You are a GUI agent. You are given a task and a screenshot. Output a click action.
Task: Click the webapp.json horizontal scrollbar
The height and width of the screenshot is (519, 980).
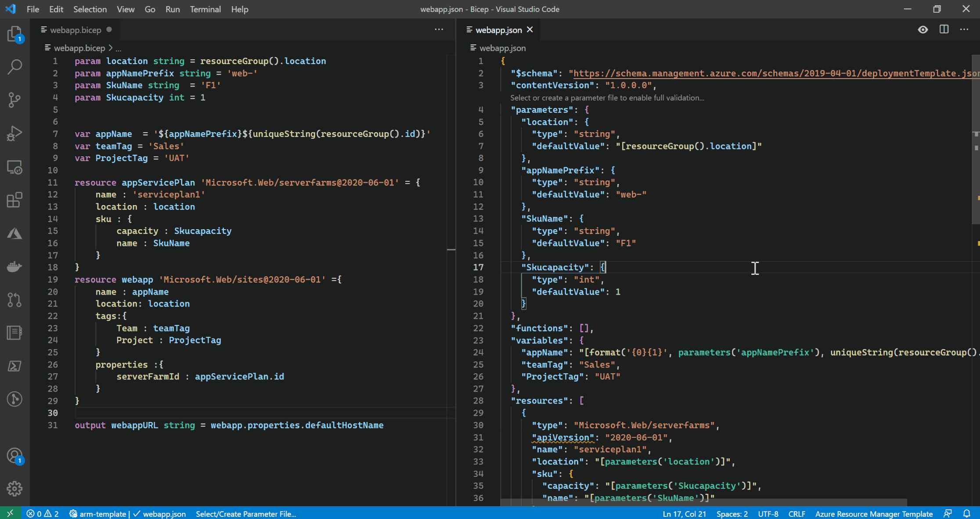(x=703, y=502)
